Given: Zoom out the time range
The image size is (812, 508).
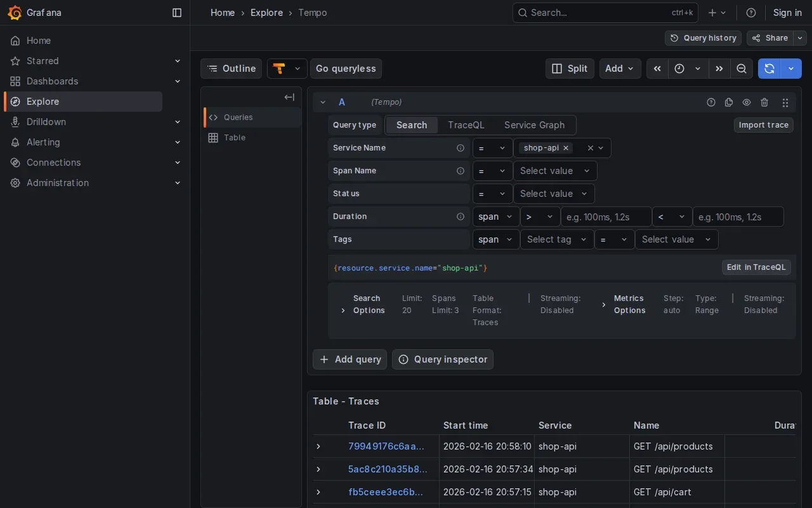Looking at the screenshot, I should (742, 69).
